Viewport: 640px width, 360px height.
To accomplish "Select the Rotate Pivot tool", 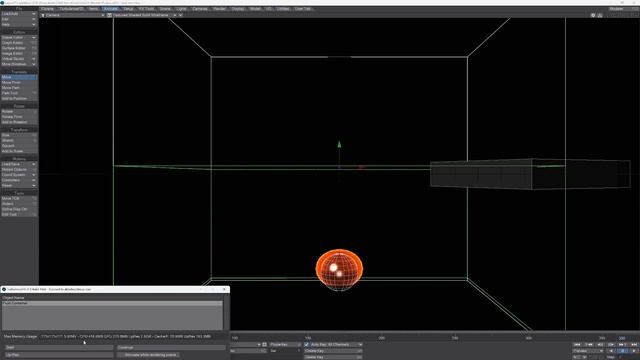I will (x=19, y=117).
